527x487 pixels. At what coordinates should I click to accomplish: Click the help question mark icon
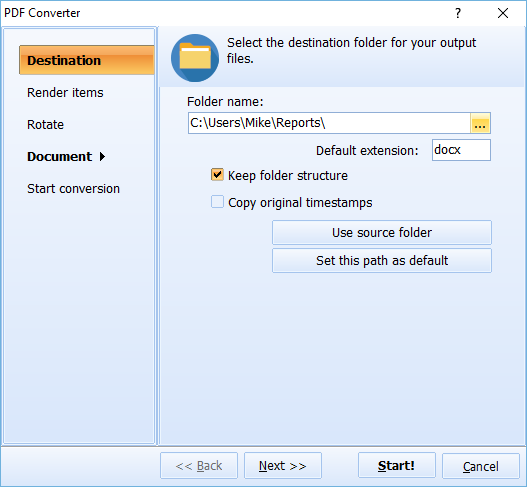point(457,13)
